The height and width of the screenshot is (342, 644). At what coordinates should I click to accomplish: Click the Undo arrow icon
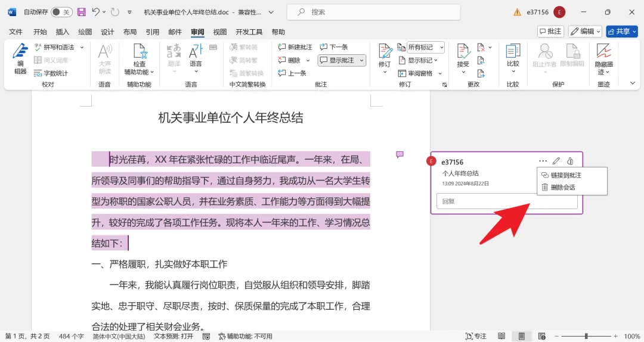95,12
